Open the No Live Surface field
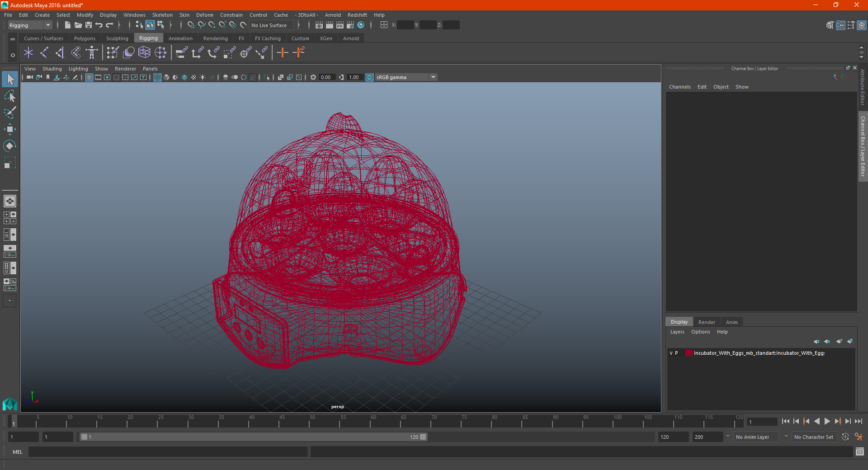The height and width of the screenshot is (470, 868). coord(271,25)
